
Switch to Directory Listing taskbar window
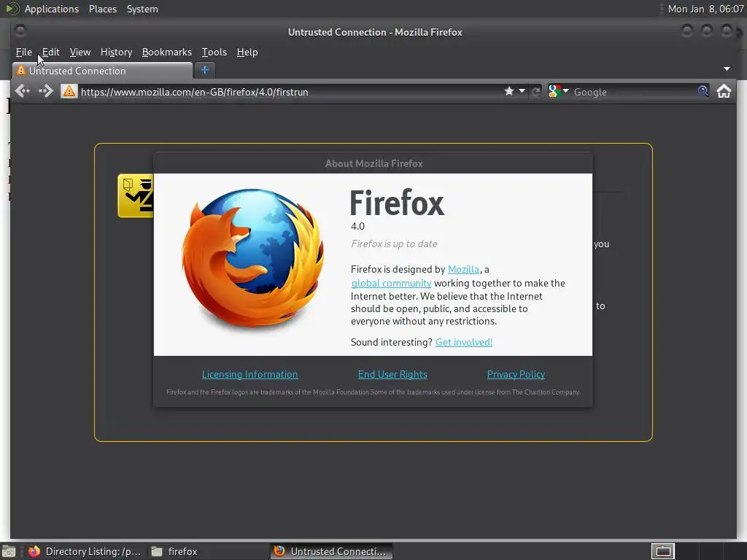tap(85, 551)
